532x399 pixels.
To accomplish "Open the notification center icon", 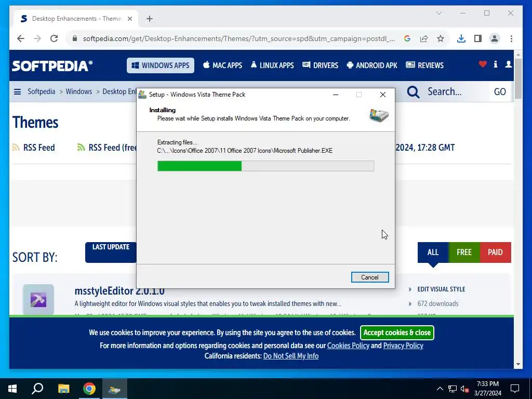I will click(515, 389).
